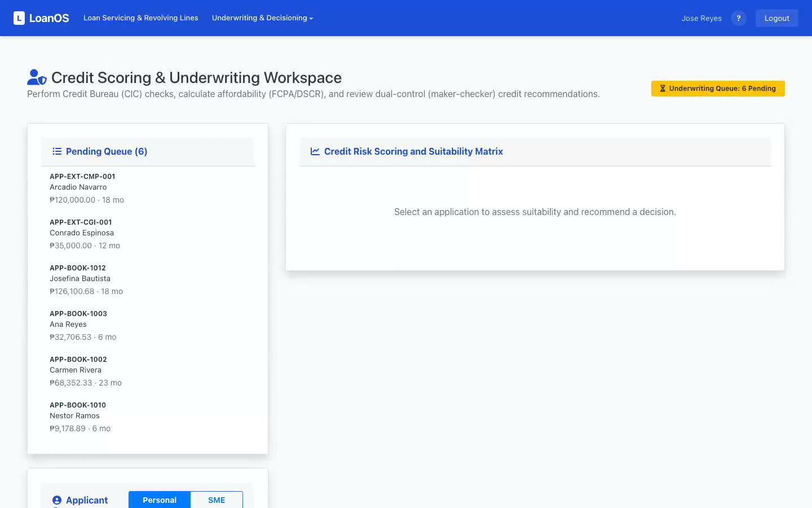Click the ₱126,100.68 · 18 mo amount
The height and width of the screenshot is (508, 812).
(86, 291)
